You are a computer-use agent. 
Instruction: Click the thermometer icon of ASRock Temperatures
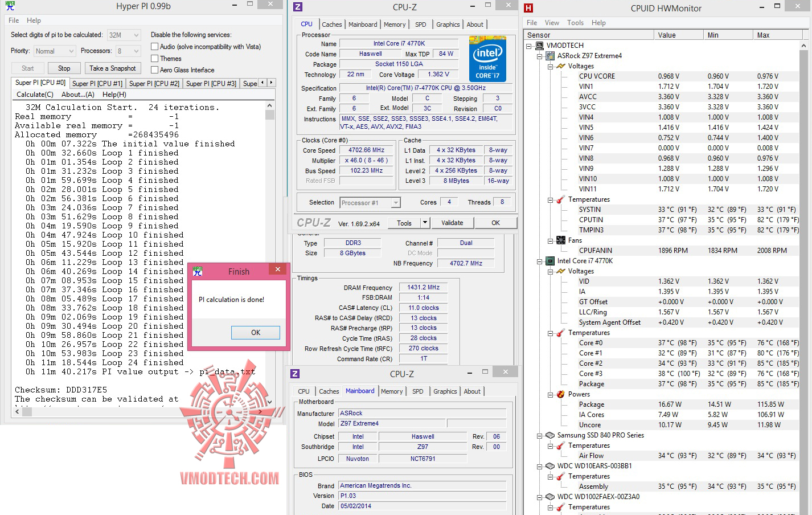561,199
